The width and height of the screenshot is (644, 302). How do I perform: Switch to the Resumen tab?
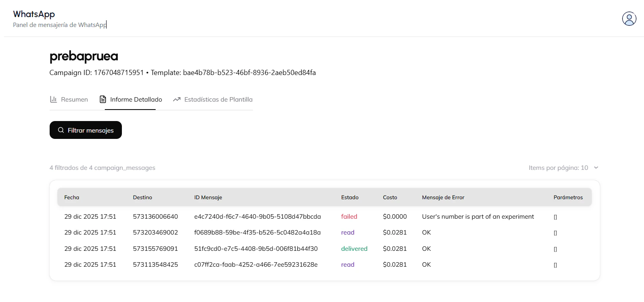tap(69, 99)
